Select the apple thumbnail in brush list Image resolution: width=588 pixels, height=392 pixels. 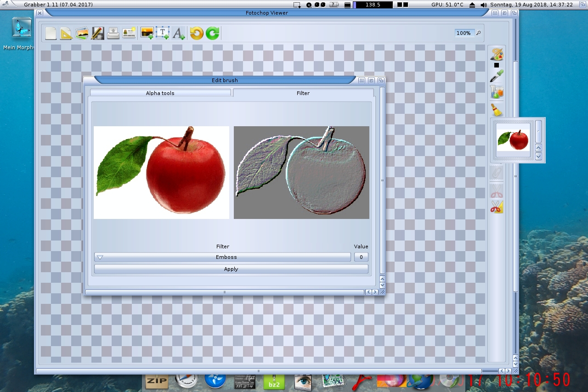tap(513, 140)
